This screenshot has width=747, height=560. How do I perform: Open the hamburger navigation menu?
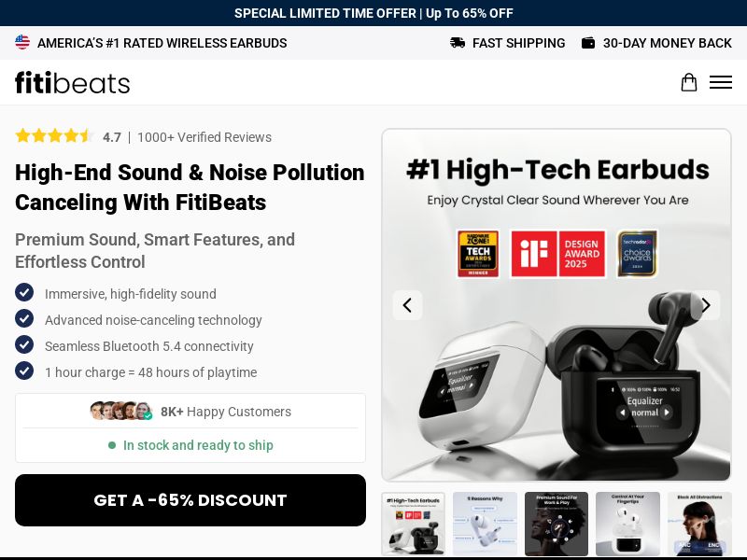coord(721,82)
